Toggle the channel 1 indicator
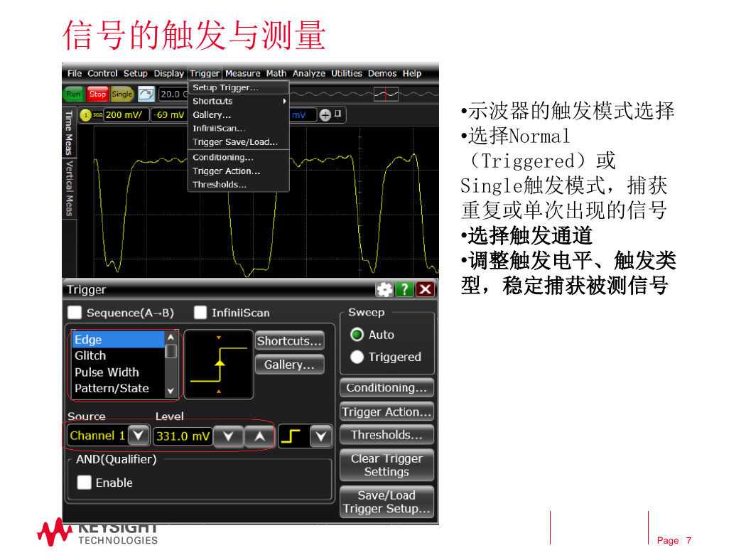746x560 pixels. (86, 114)
